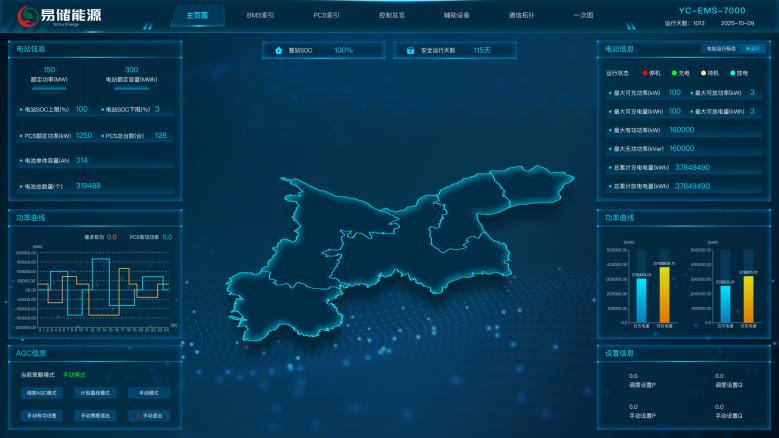The width and height of the screenshot is (779, 438).
Task: Click the green 充电 status dot
Action: click(x=674, y=73)
